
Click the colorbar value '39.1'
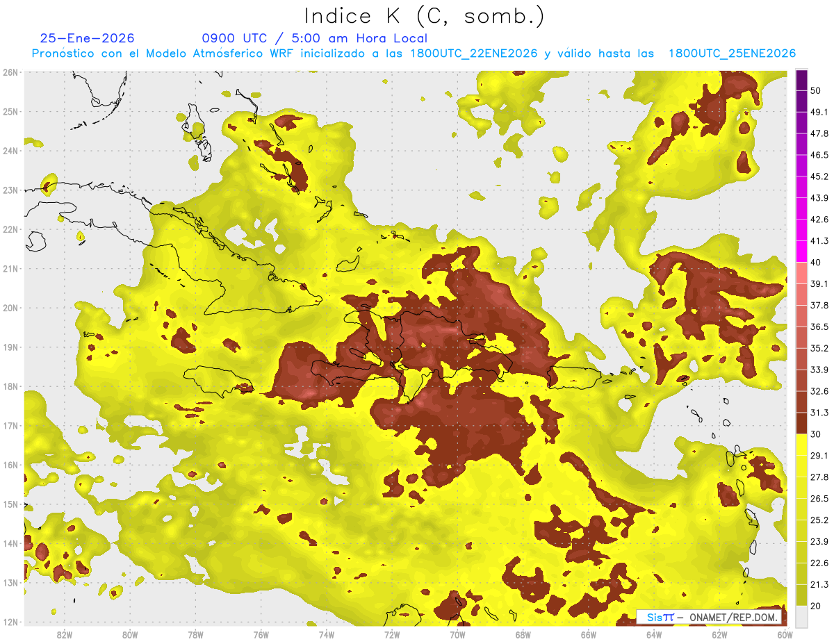(819, 283)
